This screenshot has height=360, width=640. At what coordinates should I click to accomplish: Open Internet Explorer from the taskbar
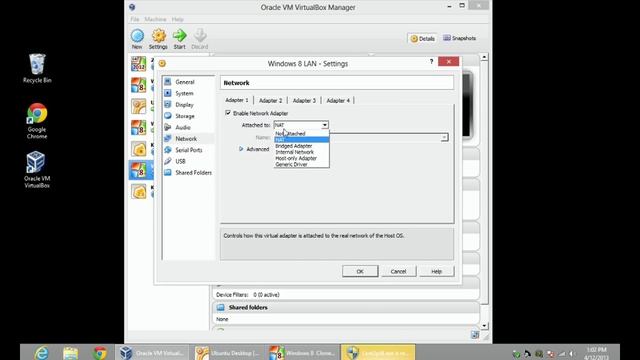coord(41,353)
